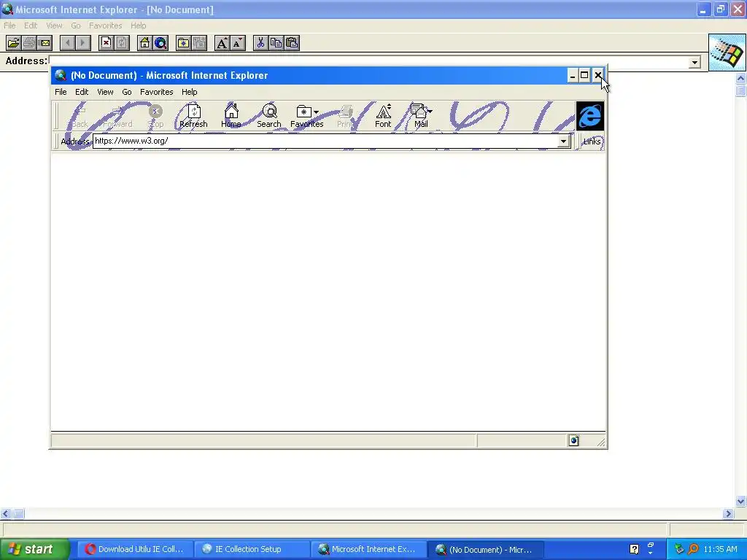Click the system clock showing 11:35 AM

[x=720, y=549]
